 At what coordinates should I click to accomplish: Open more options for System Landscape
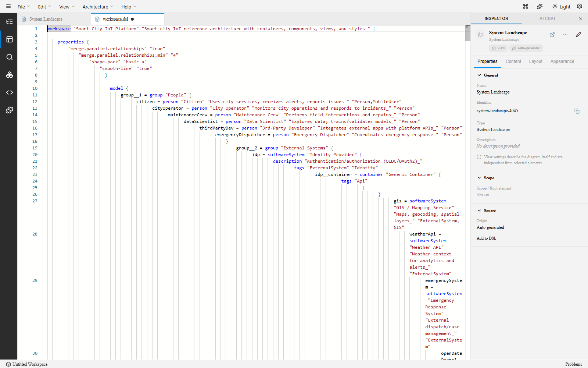pos(565,35)
